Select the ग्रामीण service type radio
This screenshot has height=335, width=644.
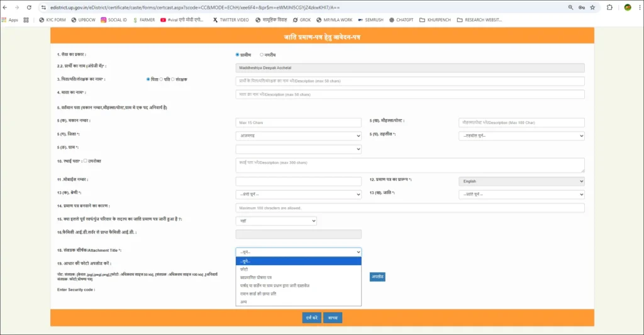(x=237, y=55)
